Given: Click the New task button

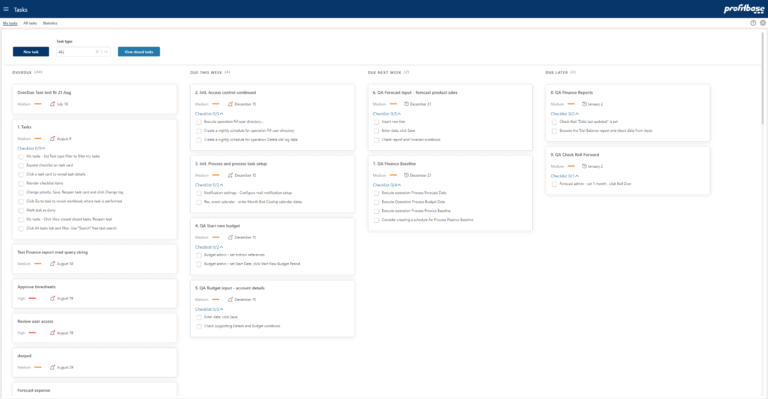Looking at the screenshot, I should [31, 51].
